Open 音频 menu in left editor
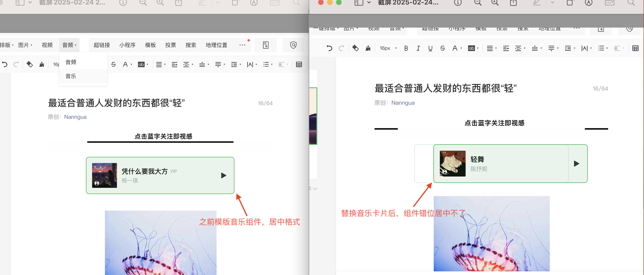 pyautogui.click(x=69, y=45)
